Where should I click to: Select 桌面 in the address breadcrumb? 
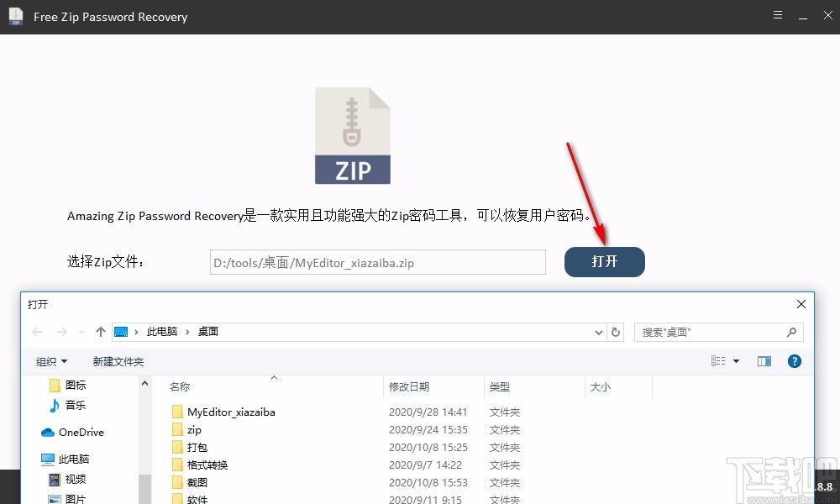pos(207,332)
